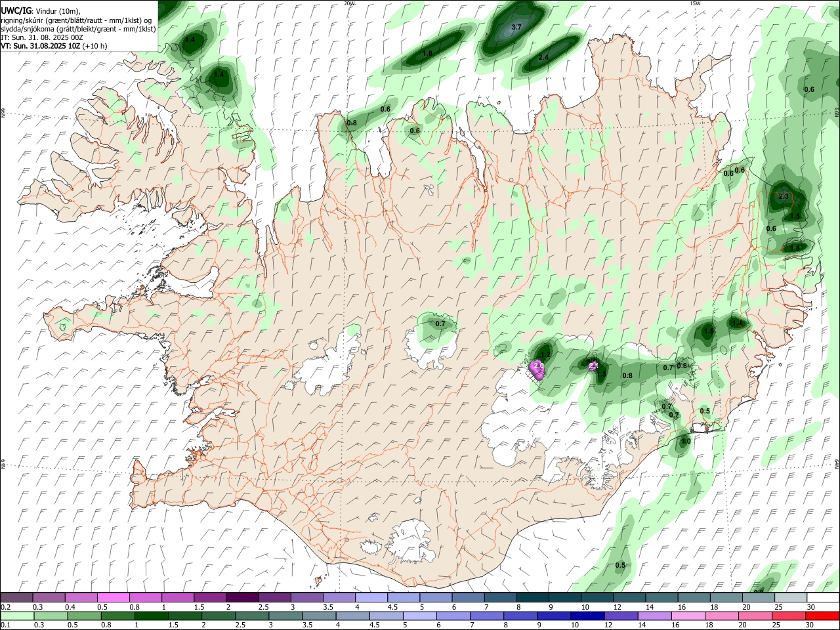Pick the dark teal 8–9 swatch, upper legend

point(533,598)
